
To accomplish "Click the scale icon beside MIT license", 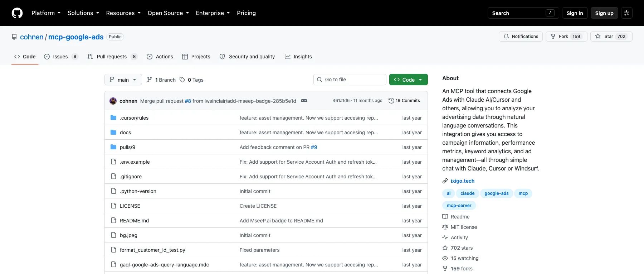I will pyautogui.click(x=445, y=227).
